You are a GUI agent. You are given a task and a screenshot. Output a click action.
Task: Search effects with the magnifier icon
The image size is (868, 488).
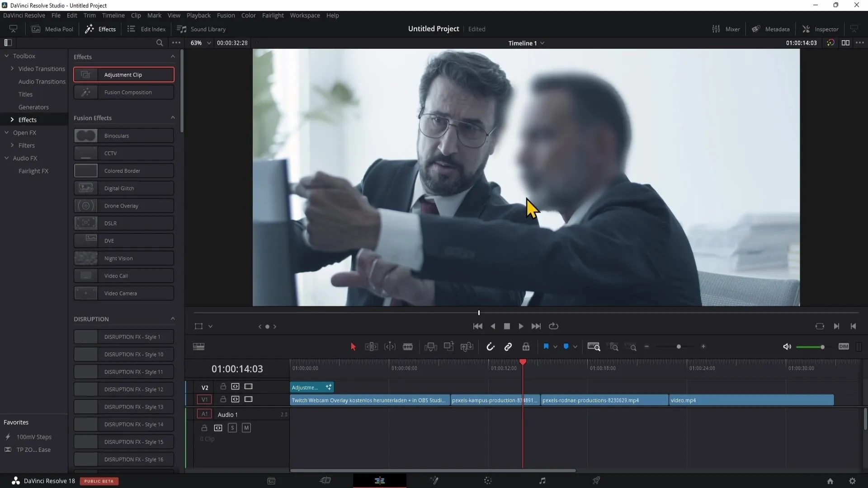(x=160, y=43)
